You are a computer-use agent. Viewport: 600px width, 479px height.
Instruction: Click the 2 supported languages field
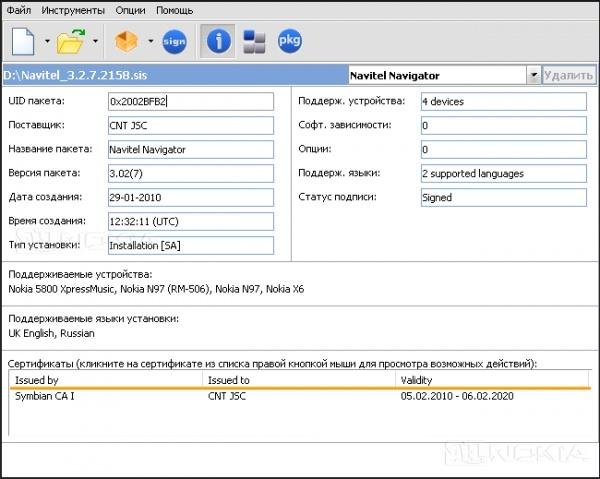(x=504, y=174)
